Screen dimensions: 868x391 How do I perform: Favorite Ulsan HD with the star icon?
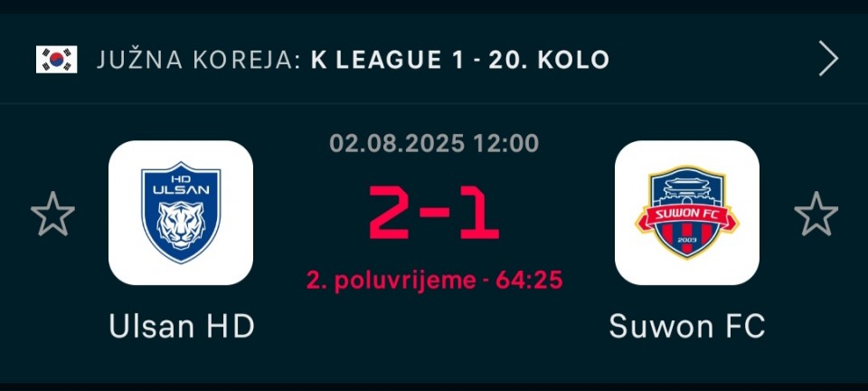(x=52, y=214)
